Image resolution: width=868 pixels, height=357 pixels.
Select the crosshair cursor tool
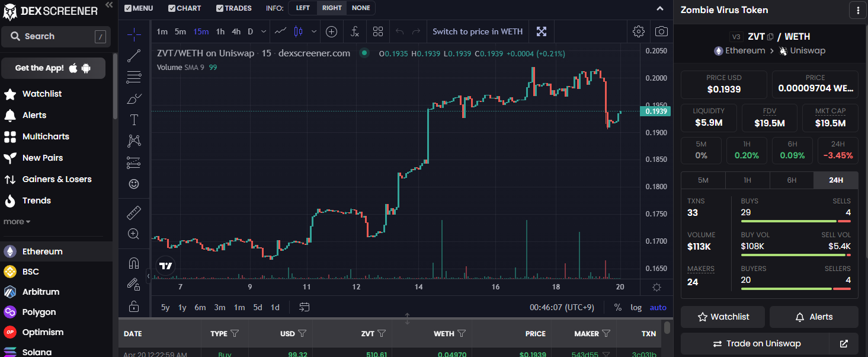pos(134,34)
